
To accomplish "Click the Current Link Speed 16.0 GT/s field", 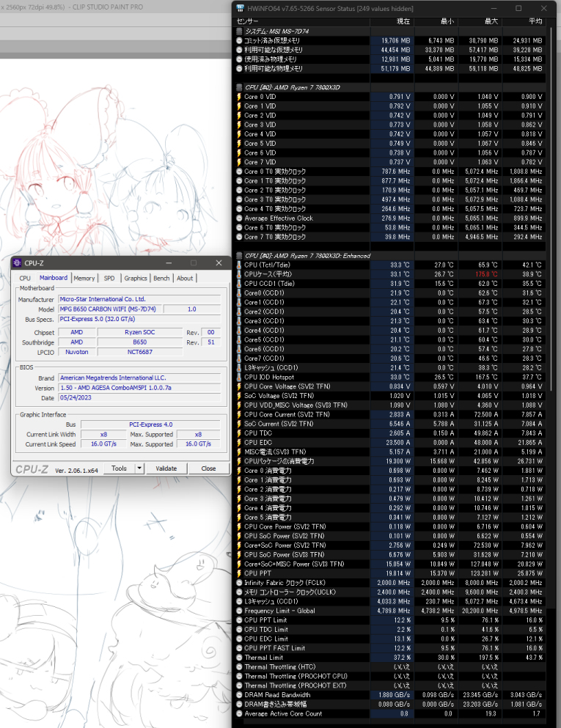I will tap(103, 444).
